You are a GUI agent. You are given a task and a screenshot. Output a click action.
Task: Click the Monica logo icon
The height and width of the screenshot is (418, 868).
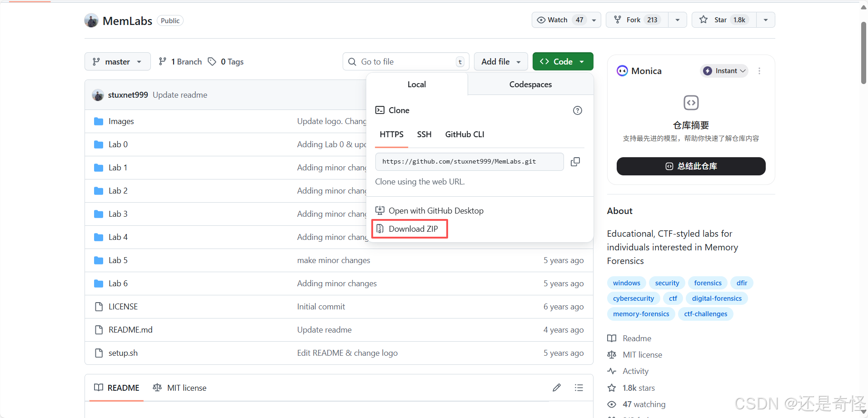(622, 71)
